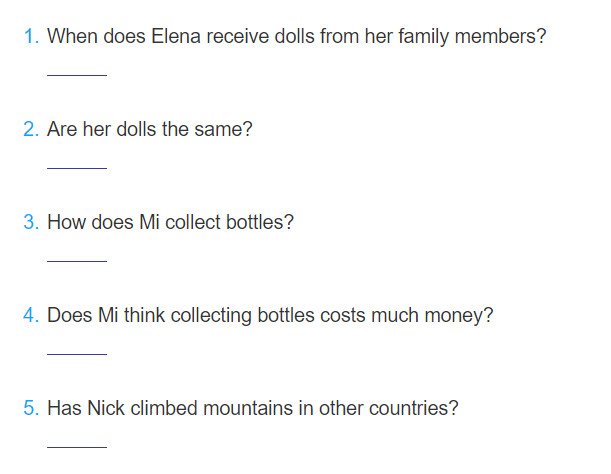Click the blue number 5 label
The width and height of the screenshot is (611, 474).
coord(31,408)
